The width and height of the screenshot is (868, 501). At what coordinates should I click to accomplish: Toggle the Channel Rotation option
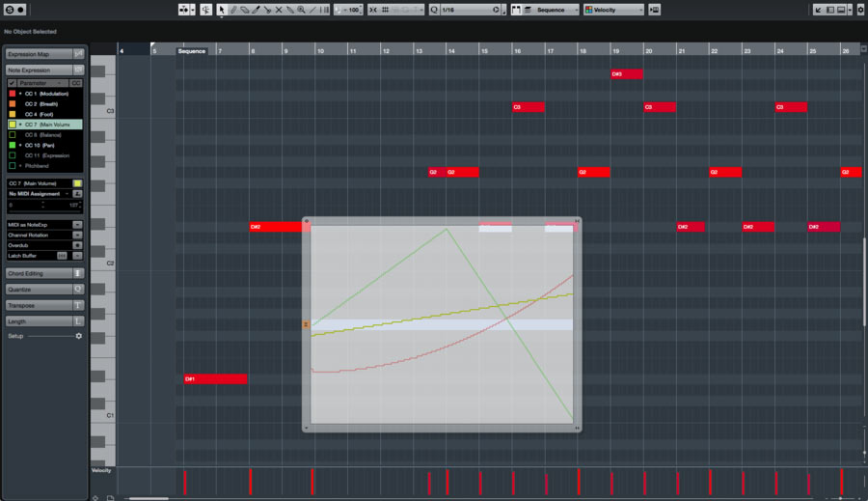click(77, 235)
